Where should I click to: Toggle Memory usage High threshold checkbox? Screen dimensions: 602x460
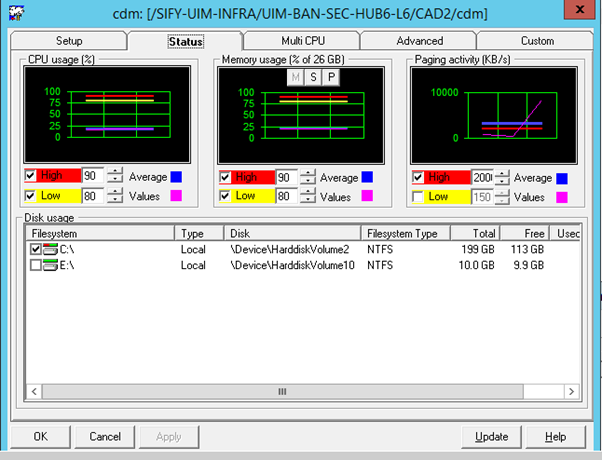(225, 177)
